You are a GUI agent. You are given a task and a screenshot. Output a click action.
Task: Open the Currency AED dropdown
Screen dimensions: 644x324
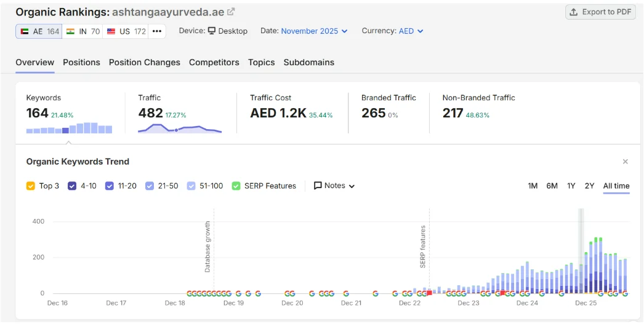click(x=411, y=31)
